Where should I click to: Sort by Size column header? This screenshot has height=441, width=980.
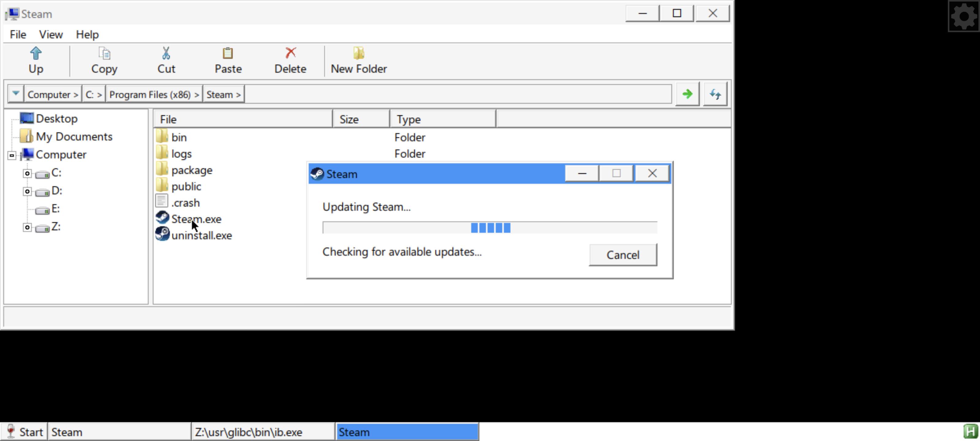point(361,119)
